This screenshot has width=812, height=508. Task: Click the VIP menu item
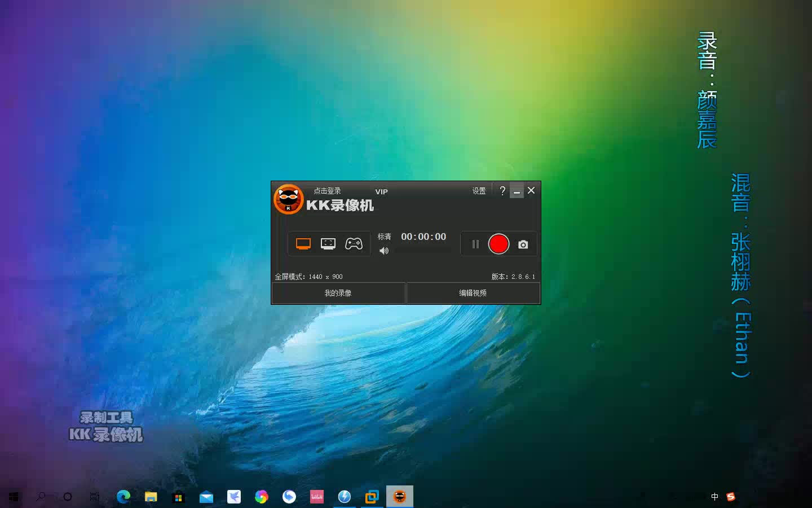coord(381,192)
